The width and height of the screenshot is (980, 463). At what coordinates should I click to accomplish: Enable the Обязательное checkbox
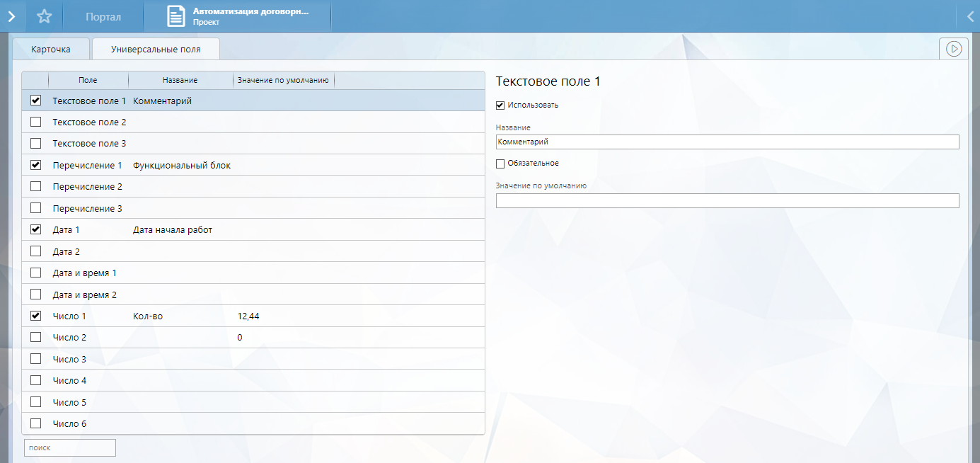click(500, 164)
